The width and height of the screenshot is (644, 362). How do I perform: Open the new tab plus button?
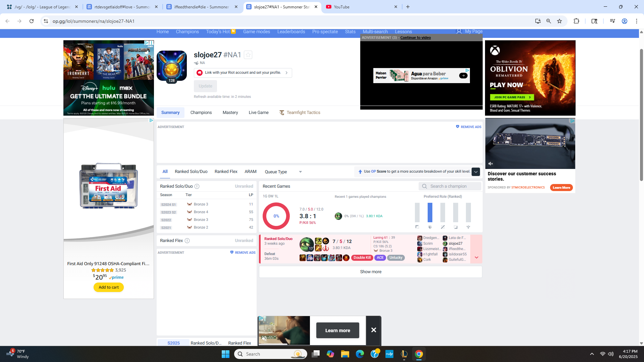408,7
